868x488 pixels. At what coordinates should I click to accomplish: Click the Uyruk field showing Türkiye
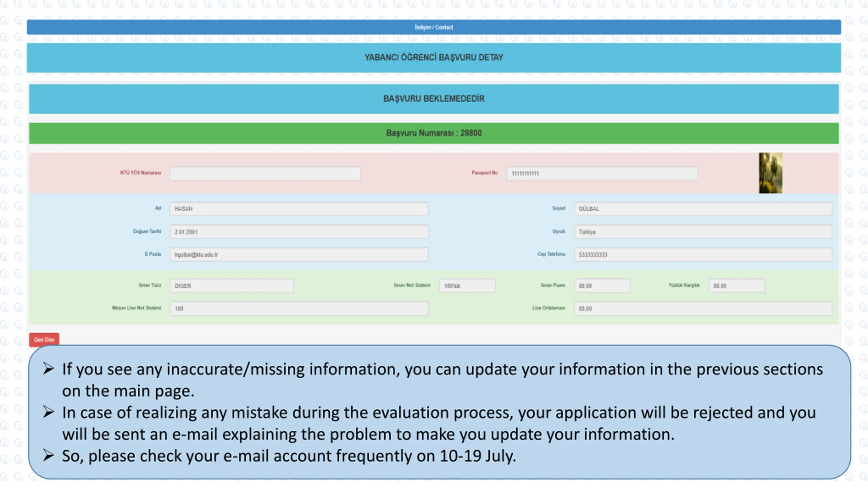click(703, 232)
